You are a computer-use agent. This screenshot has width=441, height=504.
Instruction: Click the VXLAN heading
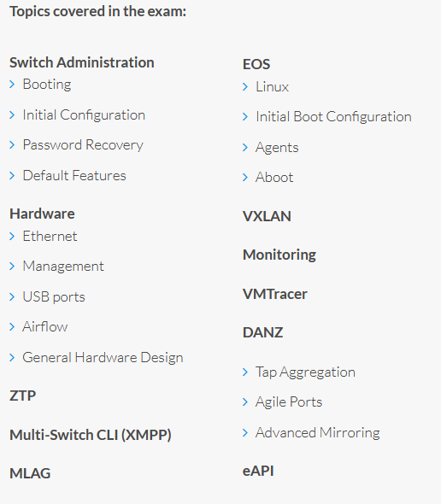(x=267, y=216)
